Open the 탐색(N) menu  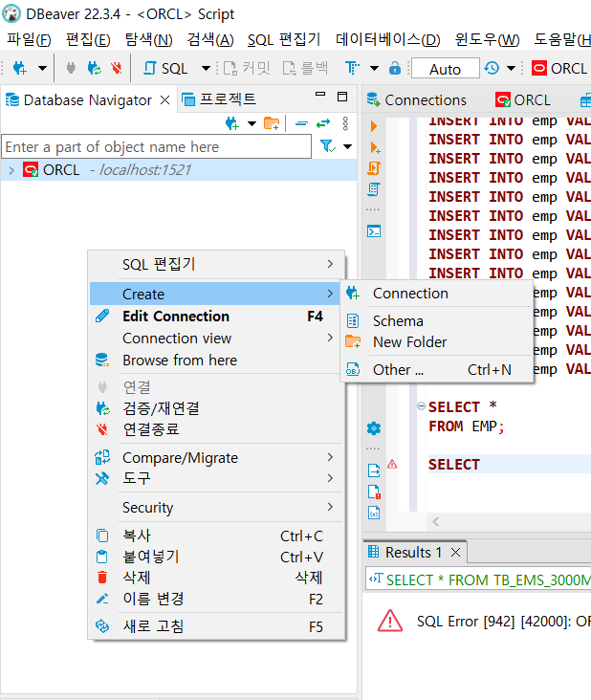(x=148, y=40)
